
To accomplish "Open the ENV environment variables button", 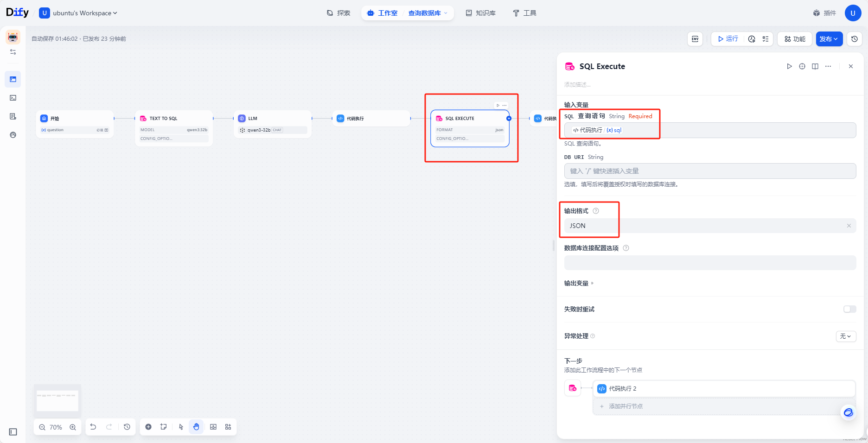I will click(695, 39).
